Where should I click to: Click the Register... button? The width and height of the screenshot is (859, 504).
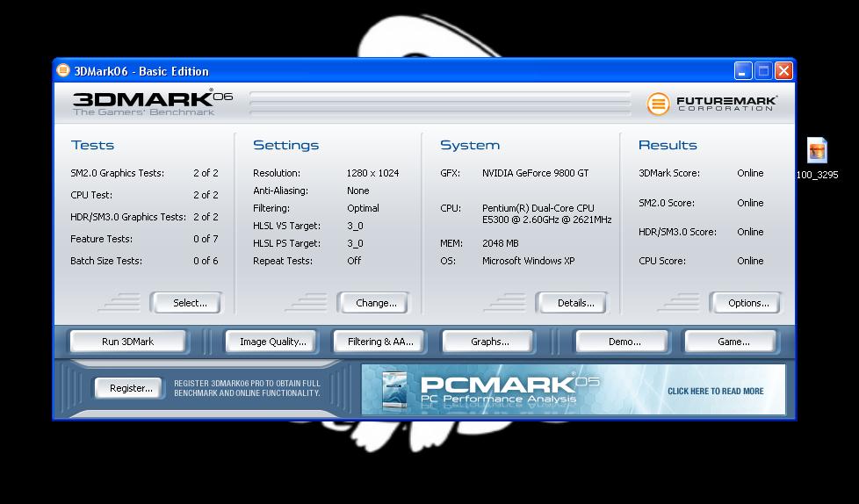point(129,388)
